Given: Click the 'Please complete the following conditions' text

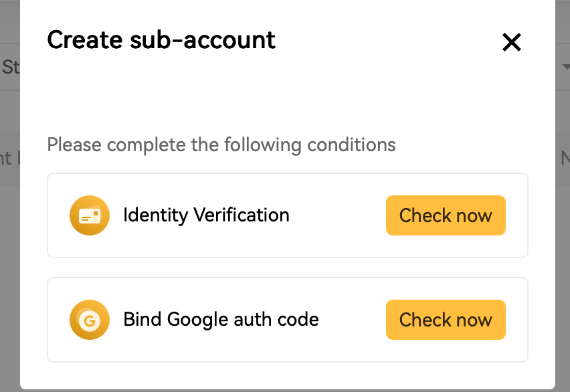Looking at the screenshot, I should (221, 144).
